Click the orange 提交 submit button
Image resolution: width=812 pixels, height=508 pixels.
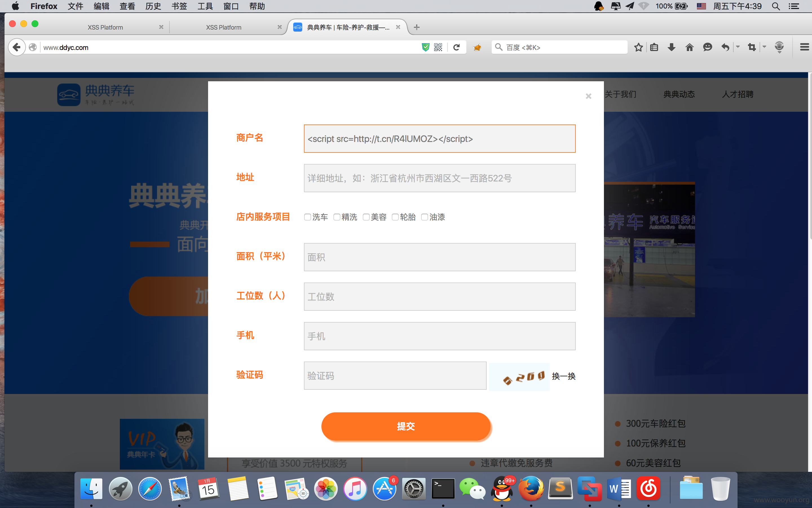(406, 426)
